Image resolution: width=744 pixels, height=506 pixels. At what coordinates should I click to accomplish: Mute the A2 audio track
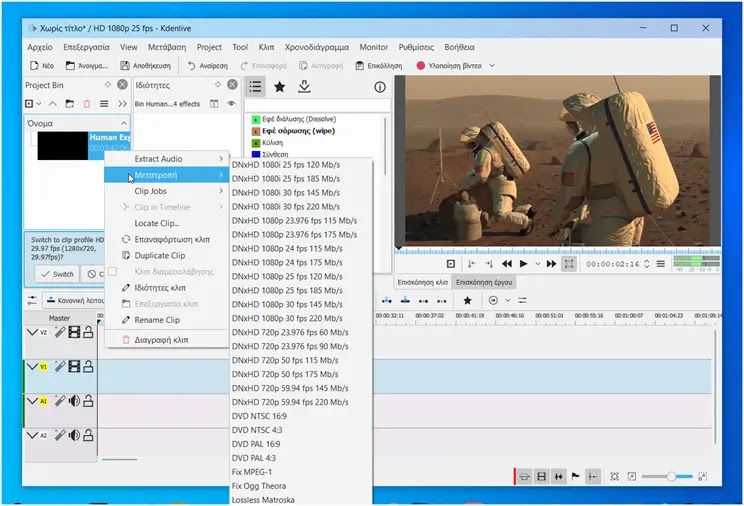tap(74, 435)
